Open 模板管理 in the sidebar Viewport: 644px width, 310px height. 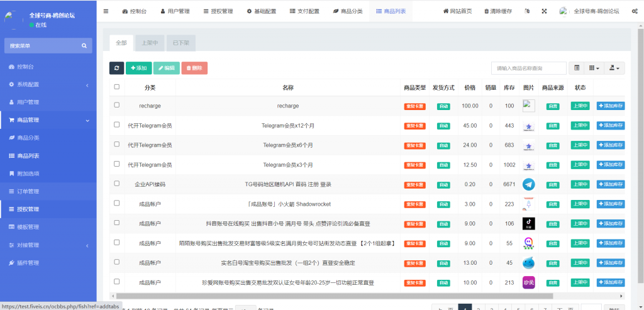click(x=48, y=227)
